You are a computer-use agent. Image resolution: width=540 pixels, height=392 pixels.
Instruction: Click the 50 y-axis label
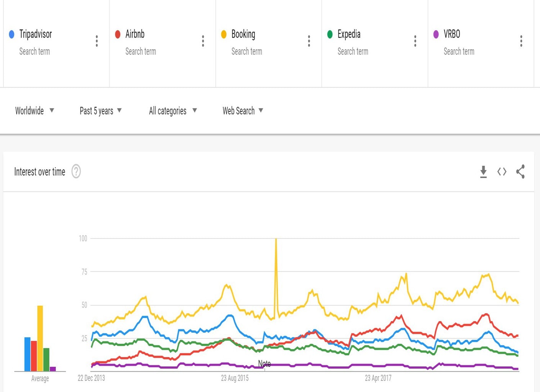[84, 305]
